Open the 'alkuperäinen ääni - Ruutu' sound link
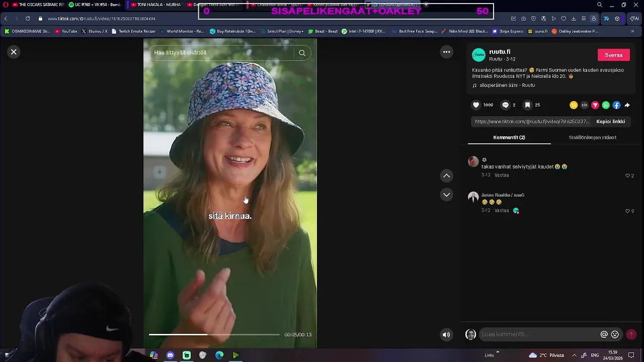This screenshot has height=362, width=644. (507, 85)
